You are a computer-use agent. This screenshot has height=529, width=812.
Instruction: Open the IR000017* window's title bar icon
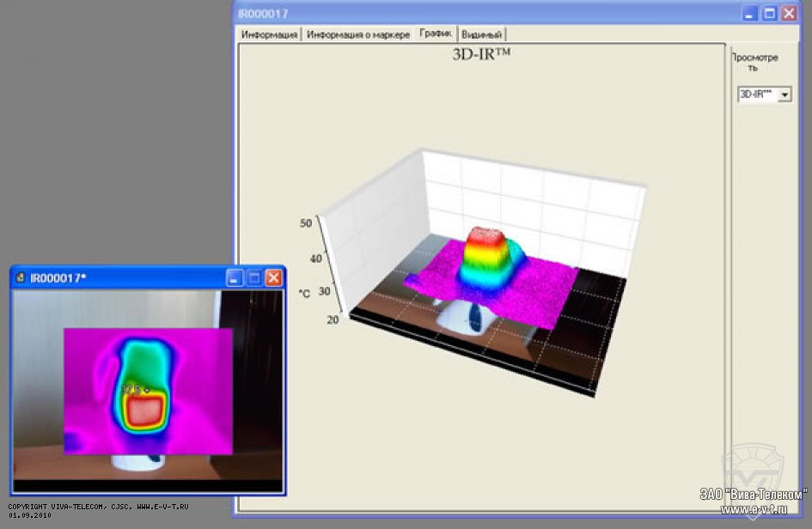coord(21,277)
